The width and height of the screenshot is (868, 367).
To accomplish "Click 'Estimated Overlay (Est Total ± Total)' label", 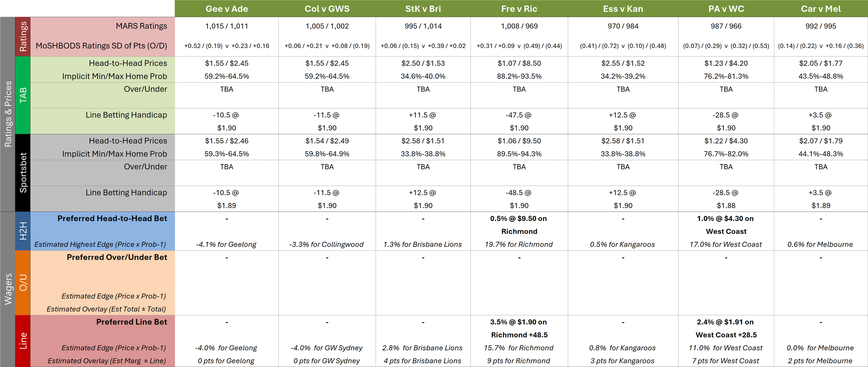I will 106,309.
